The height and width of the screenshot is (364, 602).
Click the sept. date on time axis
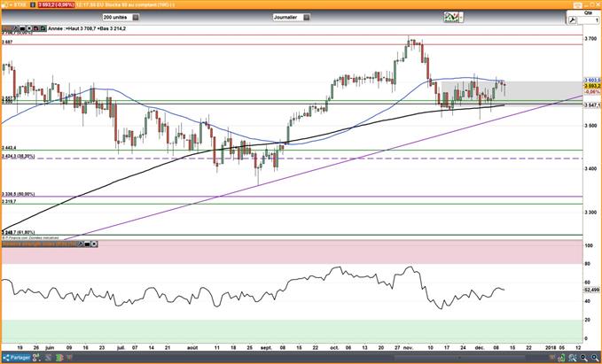(x=266, y=347)
